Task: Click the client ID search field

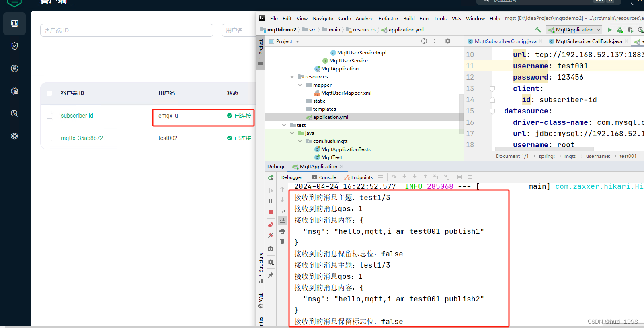Action: [127, 30]
